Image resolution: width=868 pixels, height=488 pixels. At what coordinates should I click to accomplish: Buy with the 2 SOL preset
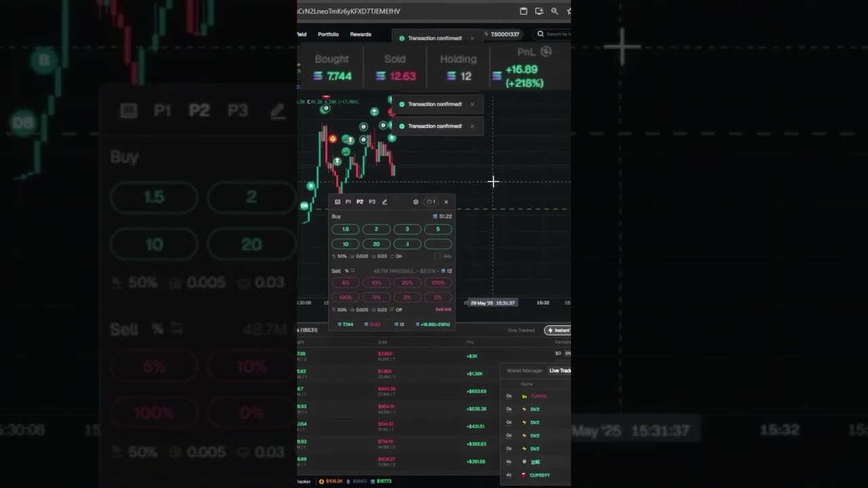(x=376, y=229)
